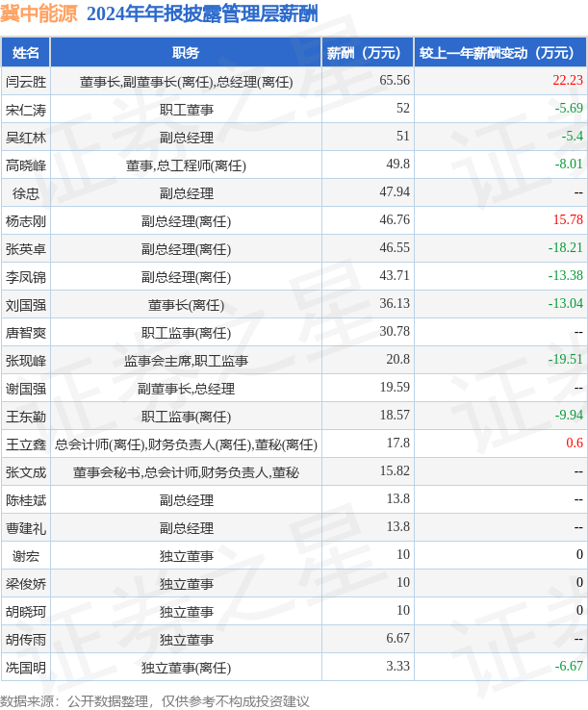Click the 职务 column header
Screen dimensions: 588x710
pyautogui.click(x=186, y=53)
